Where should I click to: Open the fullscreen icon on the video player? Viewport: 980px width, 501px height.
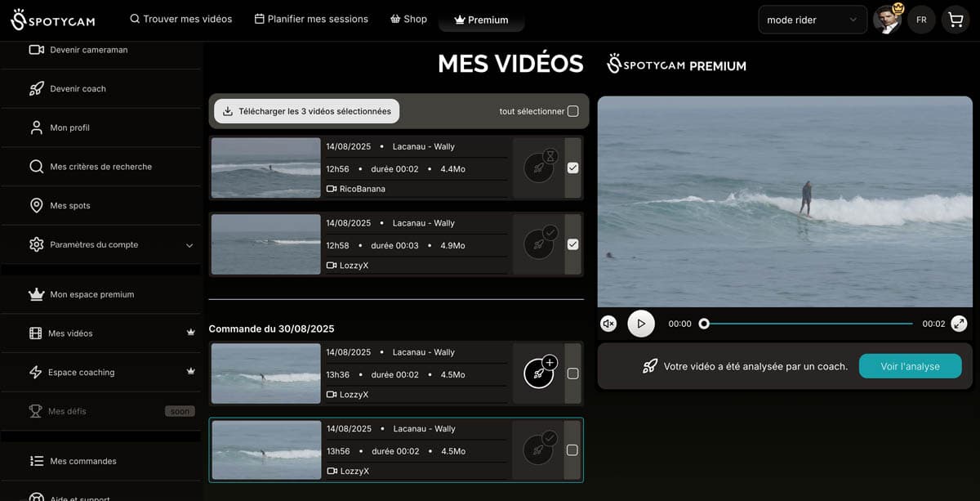coord(959,323)
